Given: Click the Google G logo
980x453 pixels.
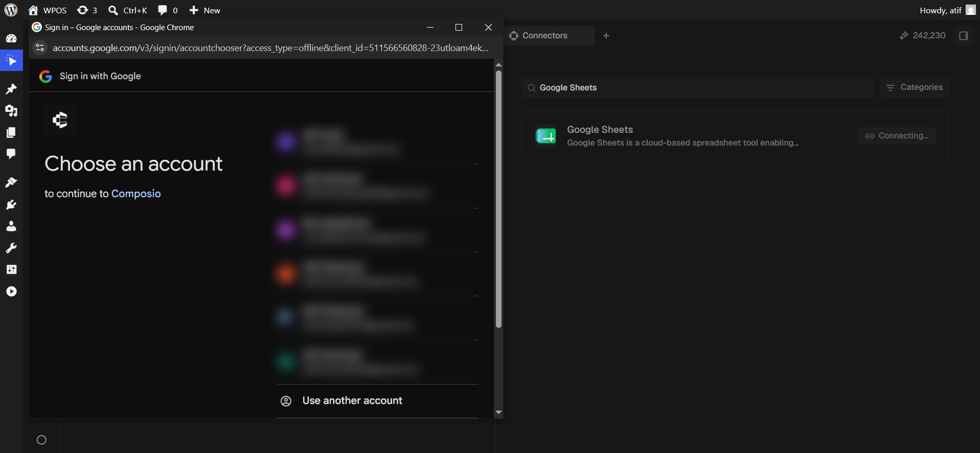Looking at the screenshot, I should coord(45,76).
